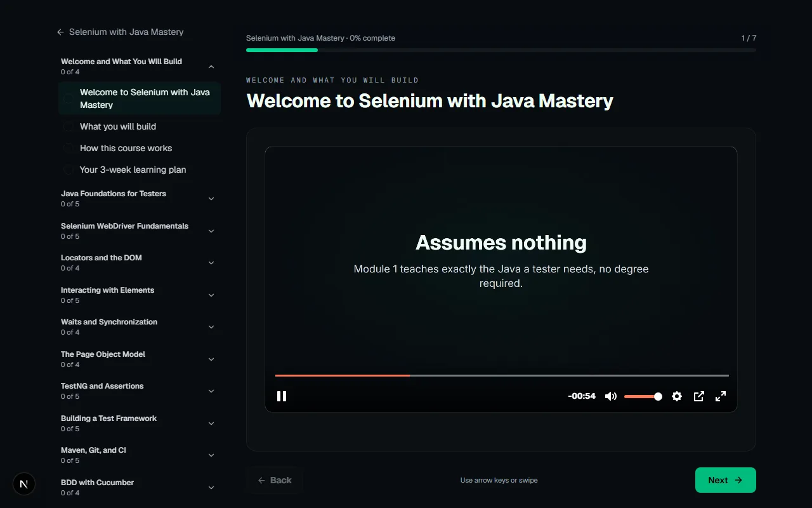Click the course completion progress bar
Viewport: 812px width, 508px height.
click(x=501, y=50)
